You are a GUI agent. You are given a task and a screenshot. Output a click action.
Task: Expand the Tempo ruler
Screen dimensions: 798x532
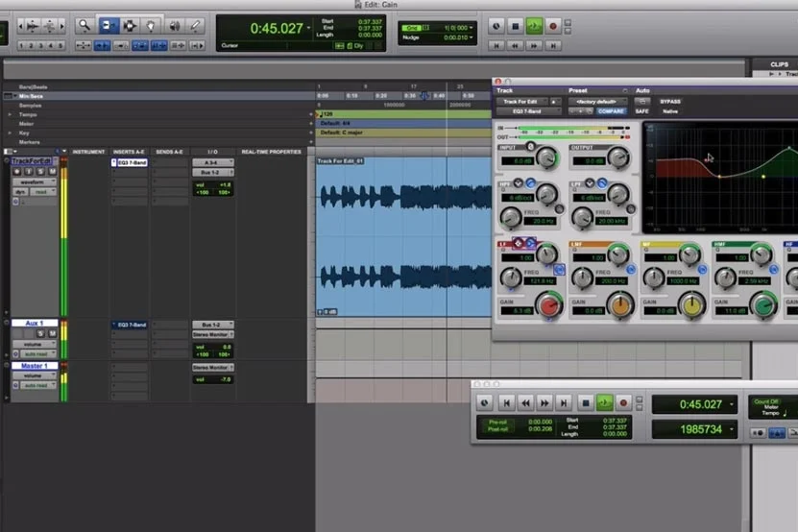coord(10,114)
